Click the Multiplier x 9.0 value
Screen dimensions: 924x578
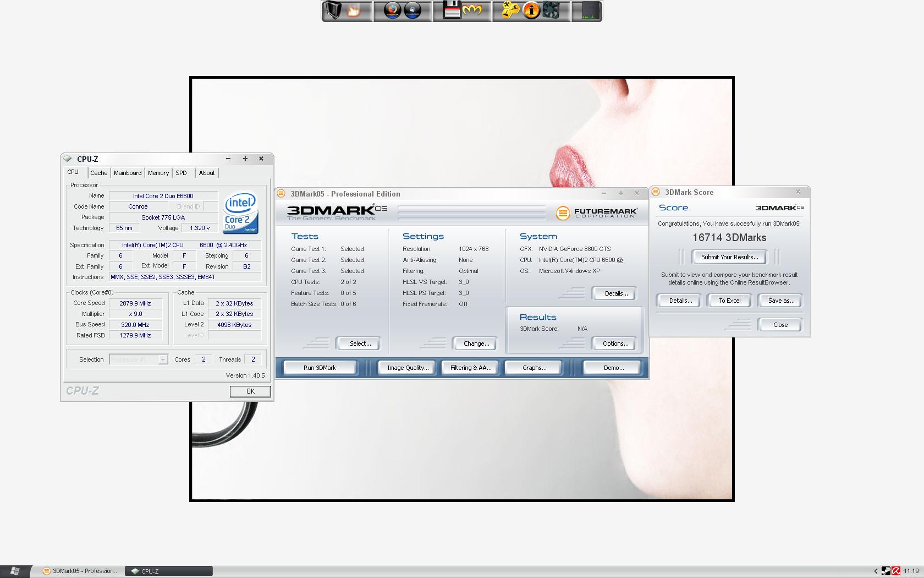pyautogui.click(x=135, y=314)
